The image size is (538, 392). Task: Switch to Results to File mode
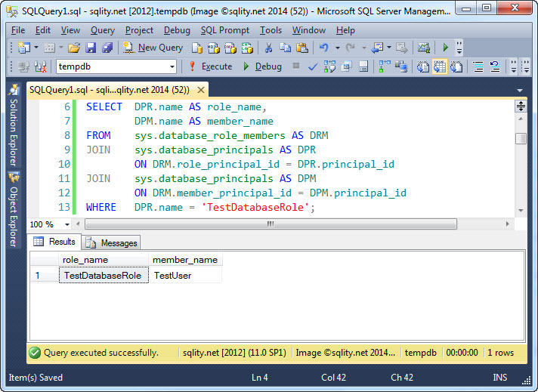(456, 66)
